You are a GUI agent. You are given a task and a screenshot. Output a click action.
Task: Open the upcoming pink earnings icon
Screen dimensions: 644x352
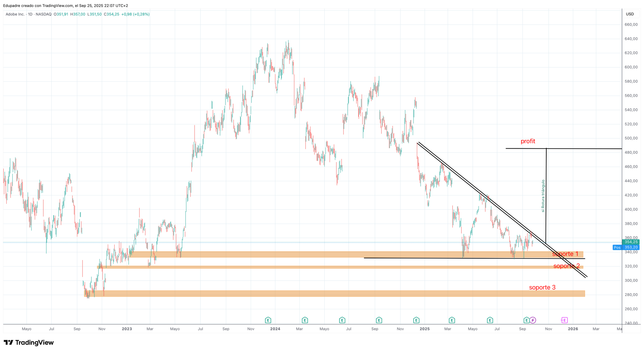pos(564,320)
